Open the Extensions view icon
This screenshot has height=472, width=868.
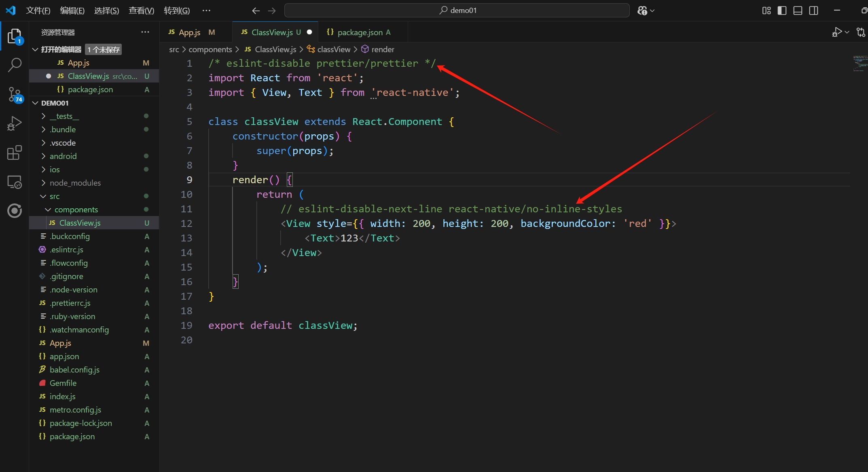[x=15, y=152]
